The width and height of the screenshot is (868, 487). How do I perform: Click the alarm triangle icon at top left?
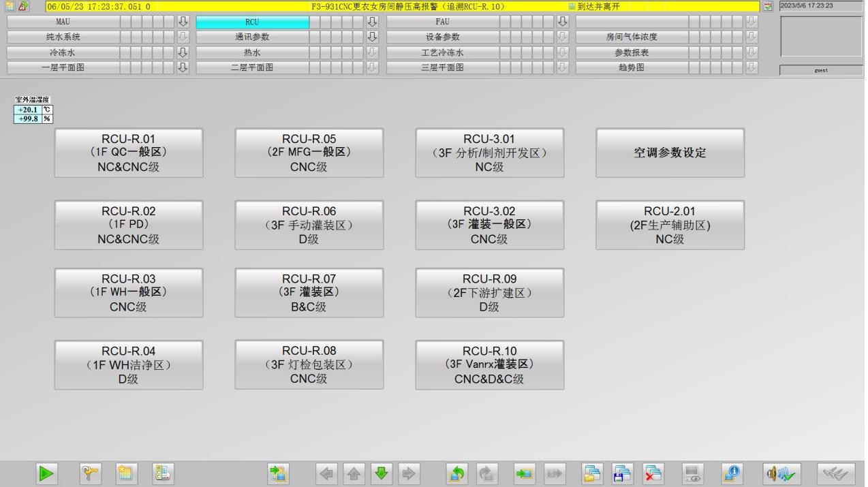point(23,6)
